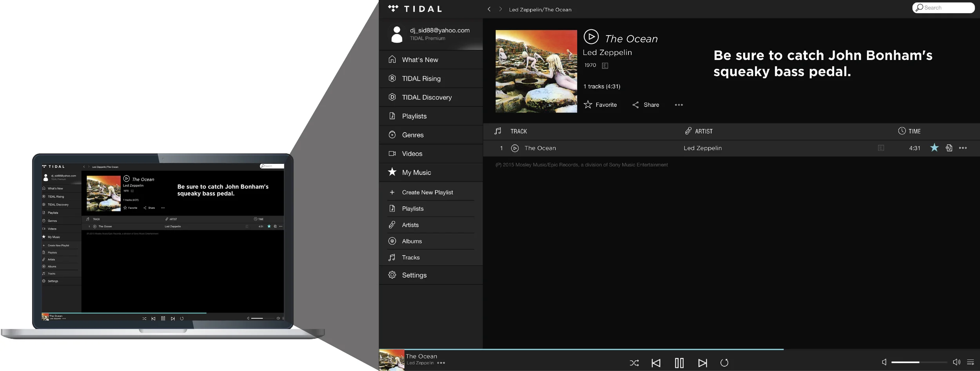The image size is (980, 371).
Task: Add The Ocean track to playlist icon
Action: pos(949,148)
